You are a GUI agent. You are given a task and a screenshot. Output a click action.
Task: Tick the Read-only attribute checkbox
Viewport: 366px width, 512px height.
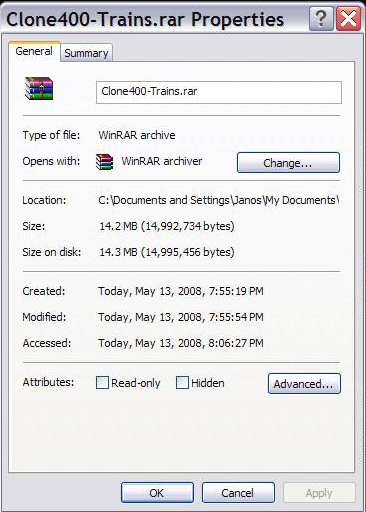coord(102,383)
